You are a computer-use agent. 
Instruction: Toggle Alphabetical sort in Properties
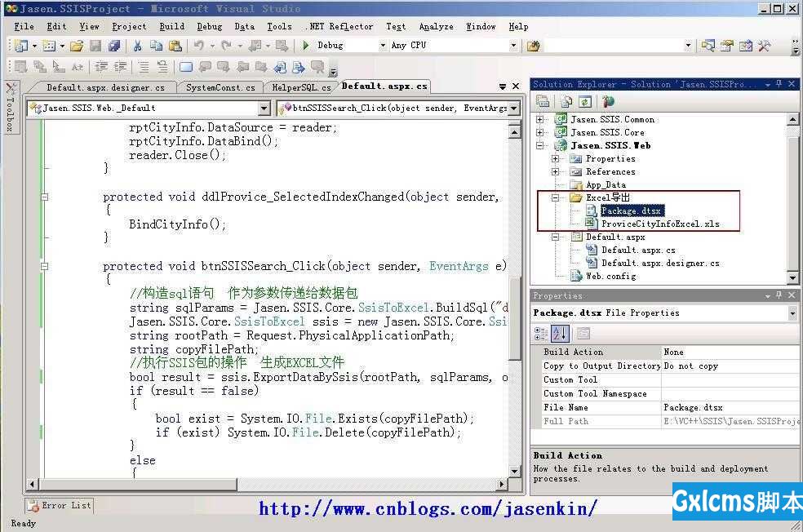tap(560, 334)
